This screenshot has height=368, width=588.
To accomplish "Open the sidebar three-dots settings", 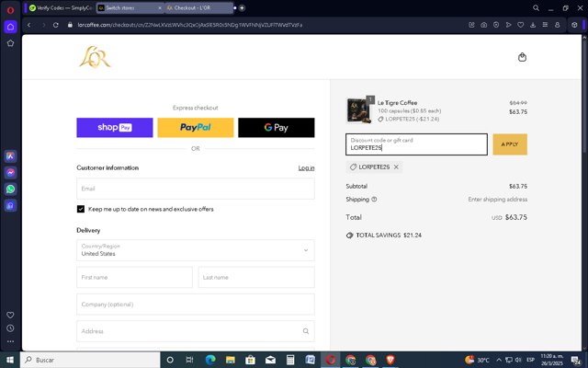I will point(10,341).
